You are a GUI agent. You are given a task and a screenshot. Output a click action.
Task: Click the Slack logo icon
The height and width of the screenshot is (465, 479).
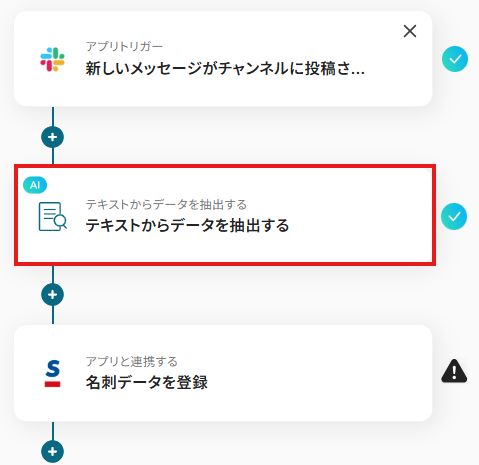pos(52,59)
